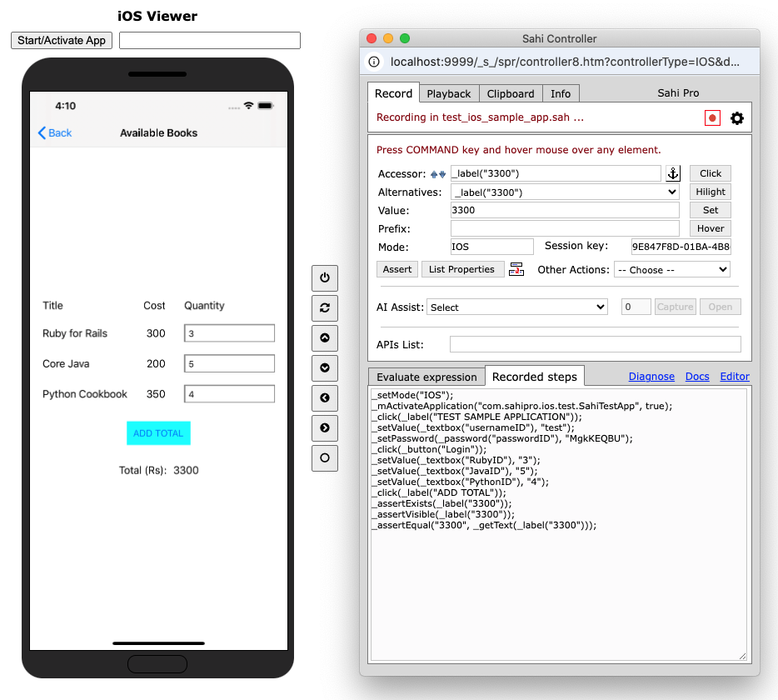The image size is (778, 700).
Task: Expand the Alternatives dropdown
Action: coord(565,192)
